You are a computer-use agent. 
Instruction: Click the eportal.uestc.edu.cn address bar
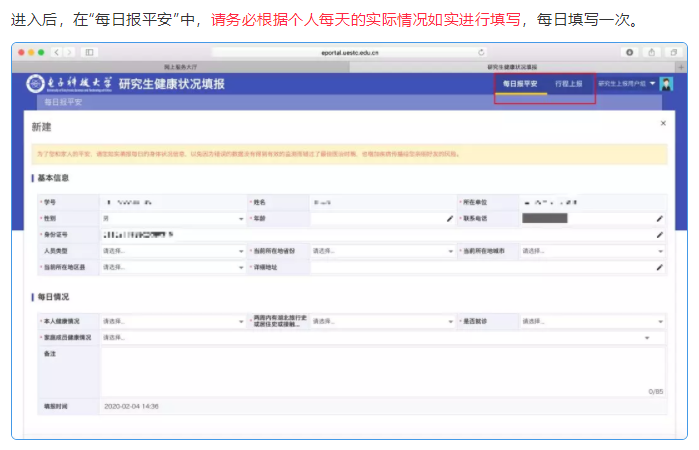(350, 51)
